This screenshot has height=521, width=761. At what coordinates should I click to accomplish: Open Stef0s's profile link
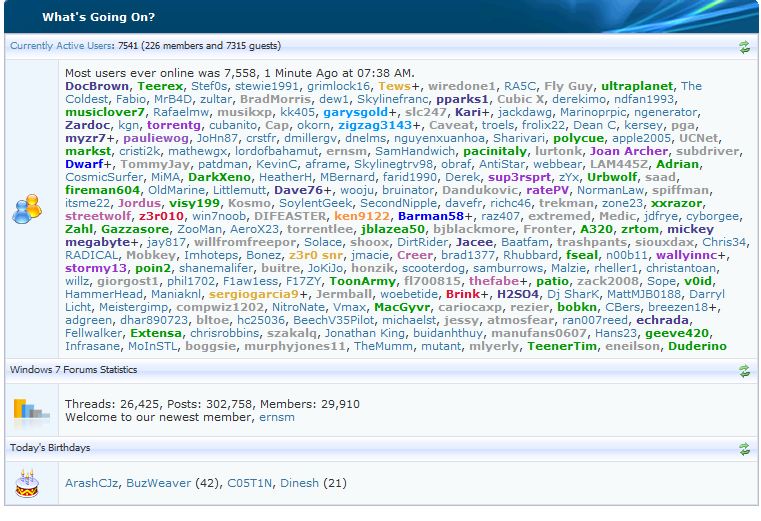coord(209,86)
